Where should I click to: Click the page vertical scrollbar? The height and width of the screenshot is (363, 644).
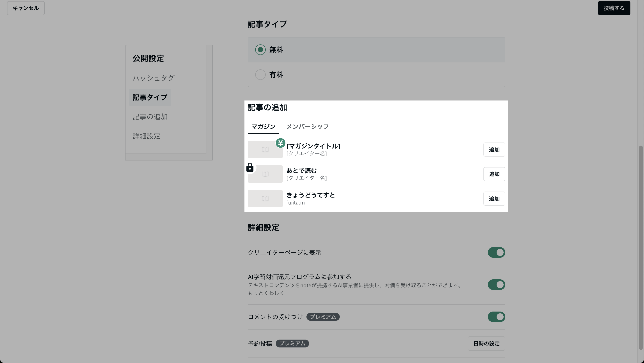(x=640, y=247)
